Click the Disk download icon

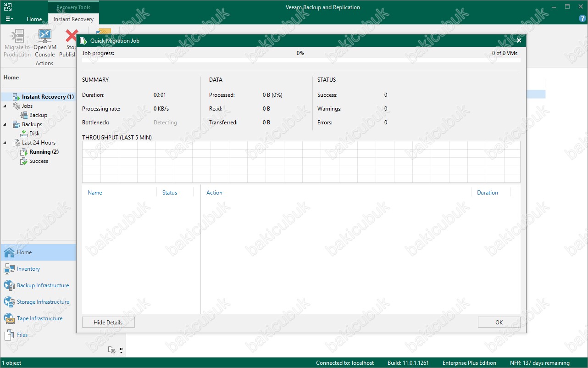click(23, 134)
